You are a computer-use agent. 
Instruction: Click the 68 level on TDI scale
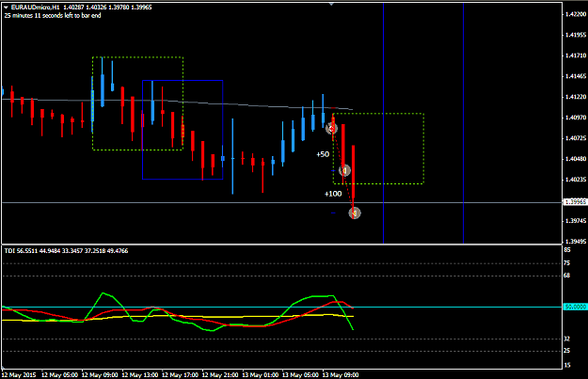point(567,276)
